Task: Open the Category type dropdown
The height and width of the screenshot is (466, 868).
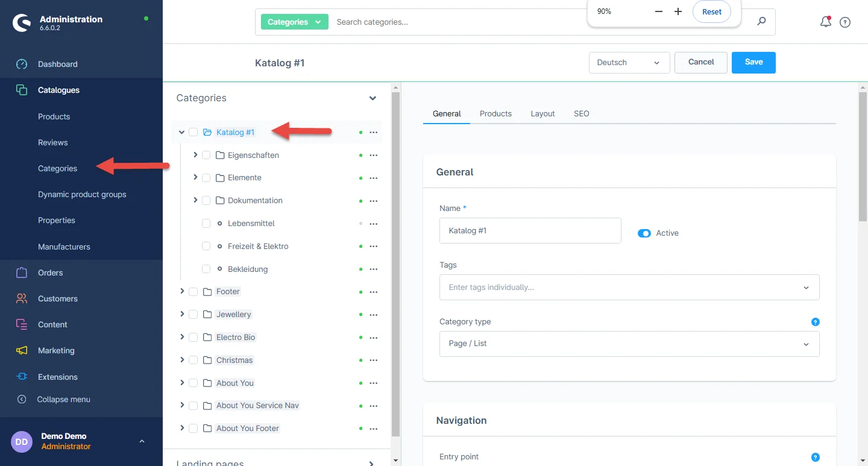Action: [x=629, y=344]
